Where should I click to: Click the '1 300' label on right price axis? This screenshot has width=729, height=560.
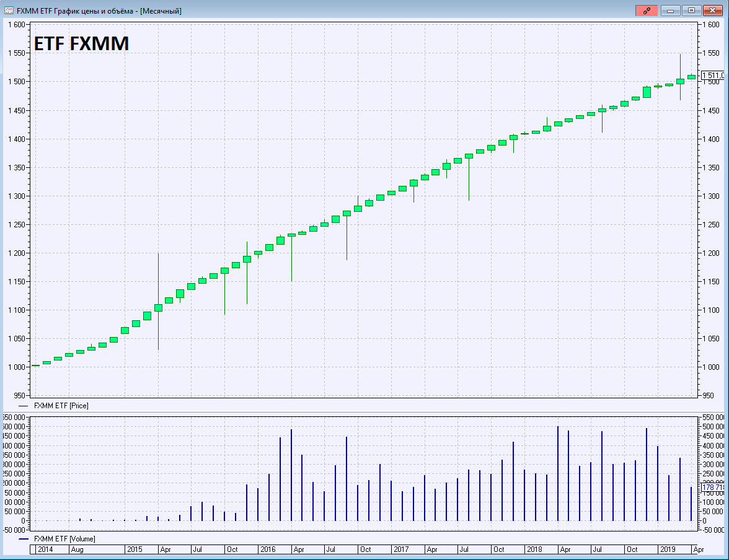click(x=711, y=196)
